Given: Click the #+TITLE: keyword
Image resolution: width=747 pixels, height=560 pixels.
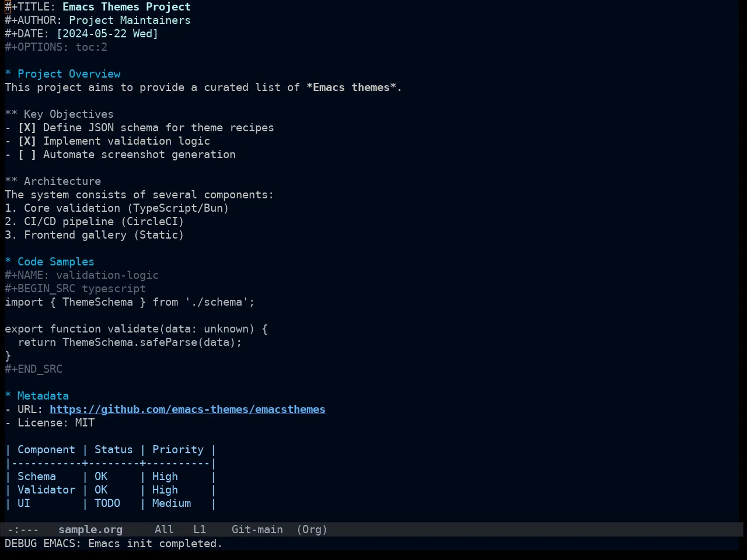Looking at the screenshot, I should click(30, 7).
